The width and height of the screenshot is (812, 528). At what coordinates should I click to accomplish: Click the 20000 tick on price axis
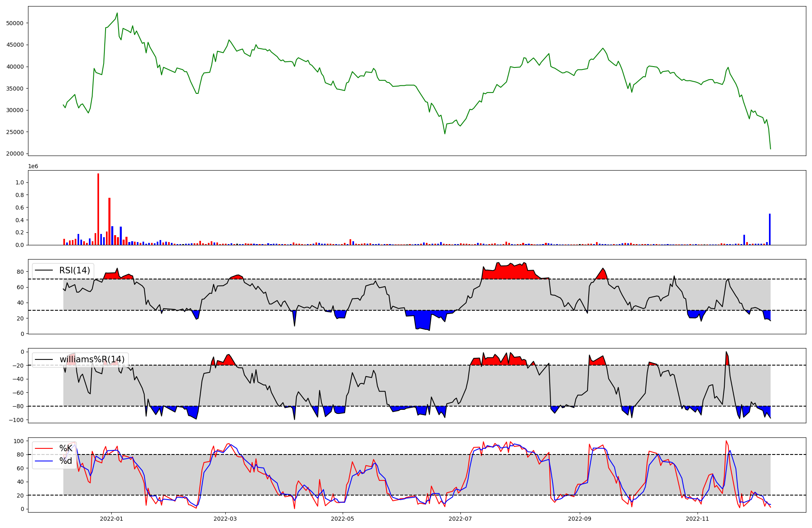pos(15,154)
